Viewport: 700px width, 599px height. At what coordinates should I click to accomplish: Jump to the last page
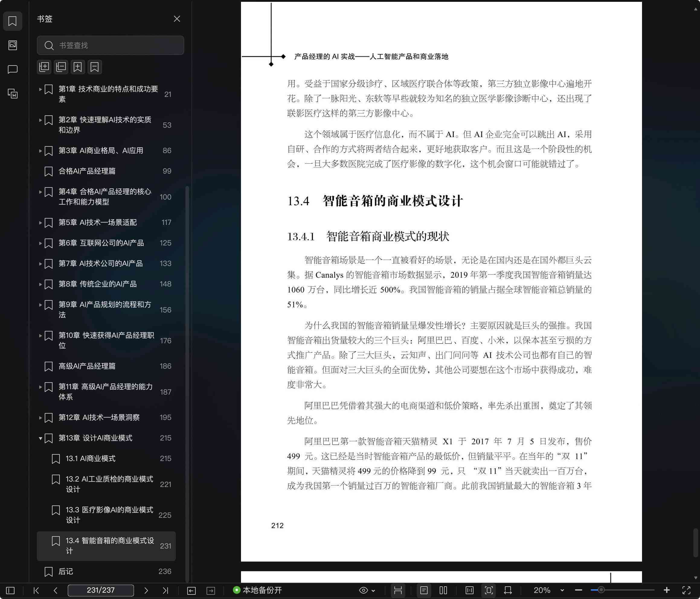(x=165, y=590)
